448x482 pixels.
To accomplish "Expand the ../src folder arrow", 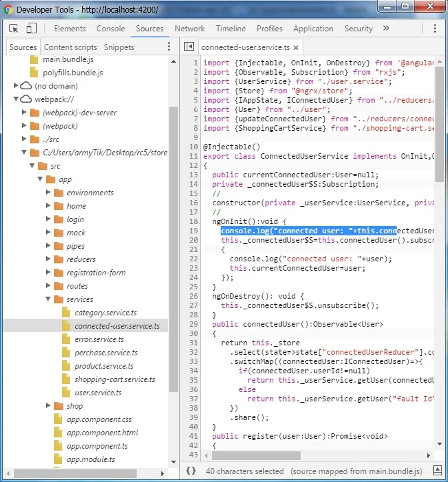I will tap(24, 139).
